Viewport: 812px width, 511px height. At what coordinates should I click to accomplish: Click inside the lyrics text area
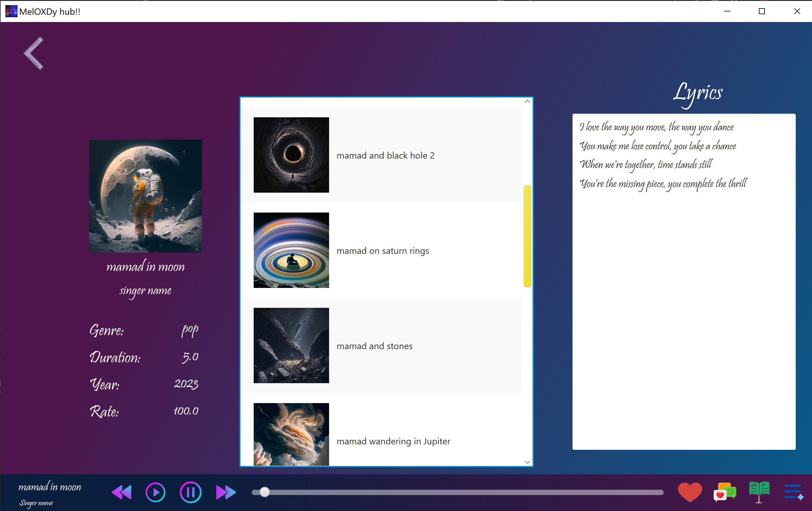click(684, 303)
